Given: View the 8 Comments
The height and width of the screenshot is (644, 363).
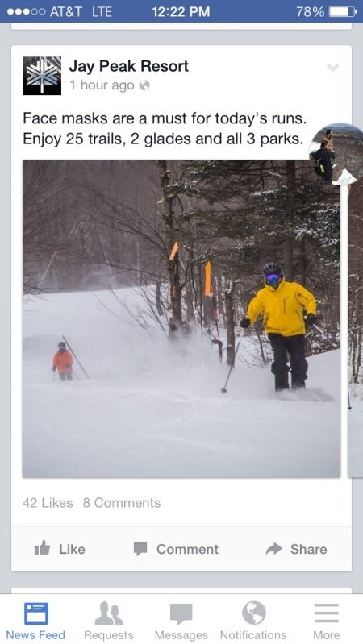Looking at the screenshot, I should pyautogui.click(x=122, y=503).
